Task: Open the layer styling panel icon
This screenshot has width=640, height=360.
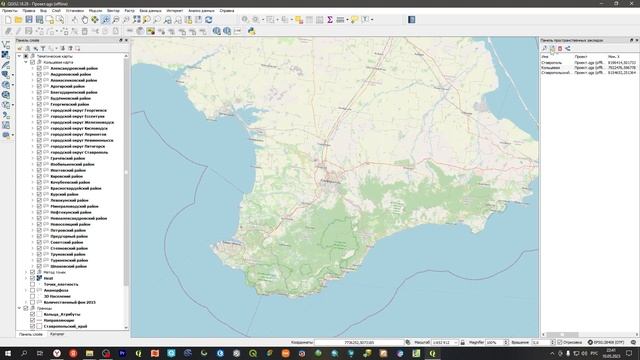Action: (20, 48)
